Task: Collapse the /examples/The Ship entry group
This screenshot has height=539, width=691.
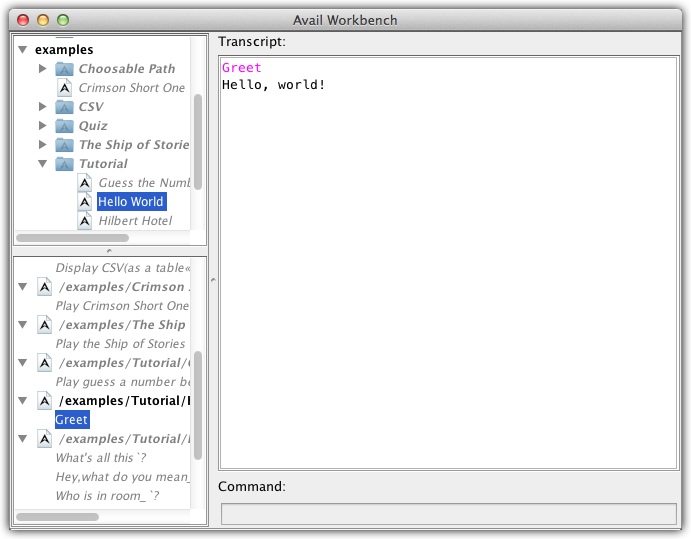Action: pyautogui.click(x=23, y=325)
